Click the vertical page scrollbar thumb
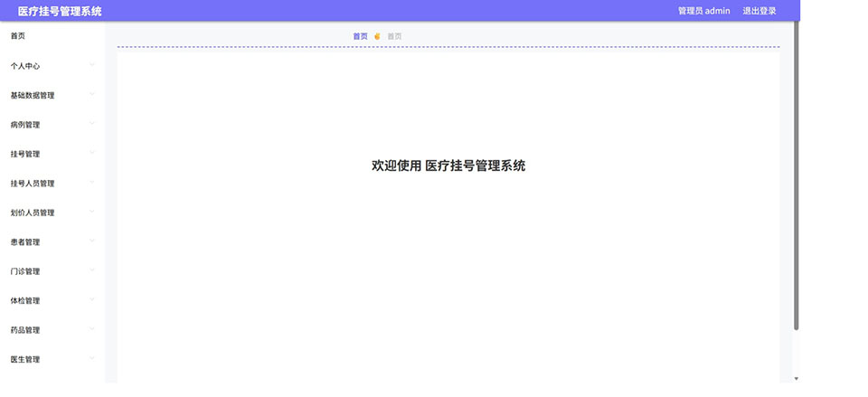This screenshot has width=868, height=397. tap(797, 176)
